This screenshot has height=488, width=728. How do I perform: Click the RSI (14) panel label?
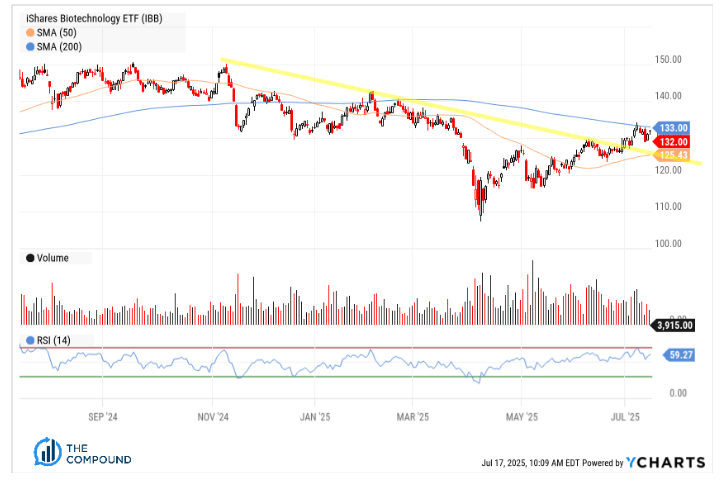point(54,341)
